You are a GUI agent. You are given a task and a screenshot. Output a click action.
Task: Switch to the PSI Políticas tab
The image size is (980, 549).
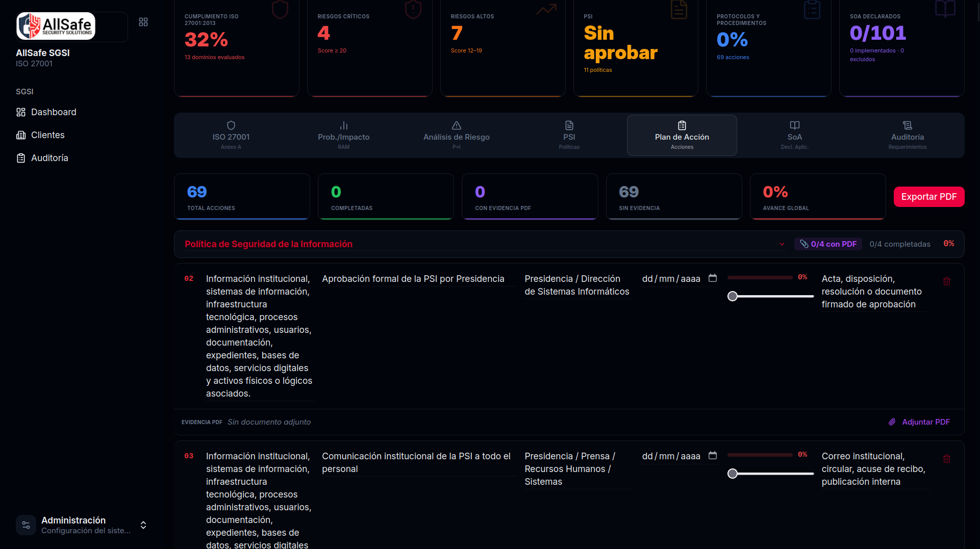click(x=569, y=136)
